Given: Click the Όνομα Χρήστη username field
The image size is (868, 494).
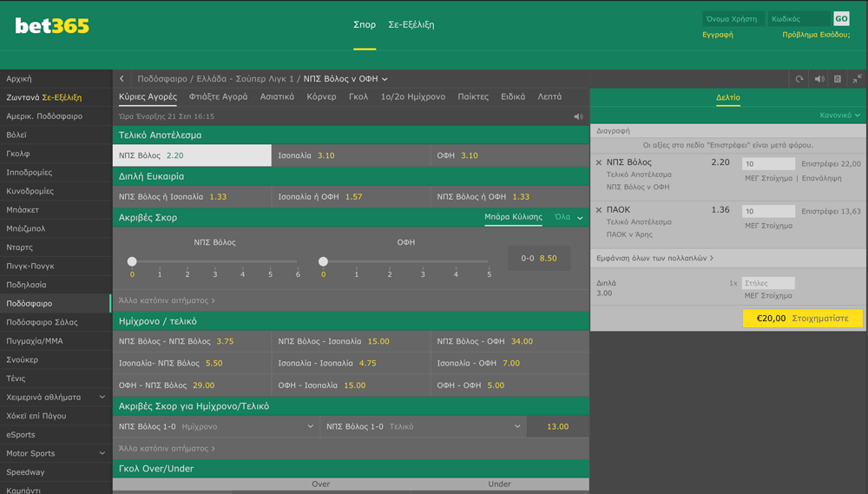Looking at the screenshot, I should (733, 19).
